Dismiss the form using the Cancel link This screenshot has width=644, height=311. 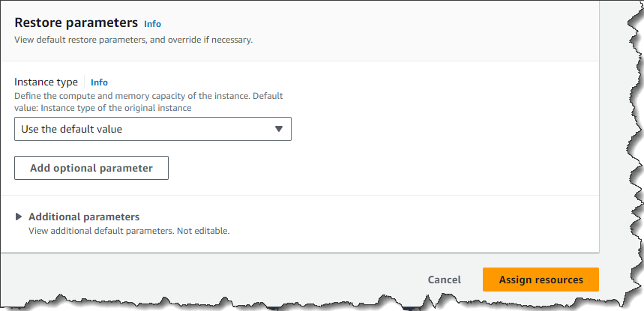click(x=445, y=280)
